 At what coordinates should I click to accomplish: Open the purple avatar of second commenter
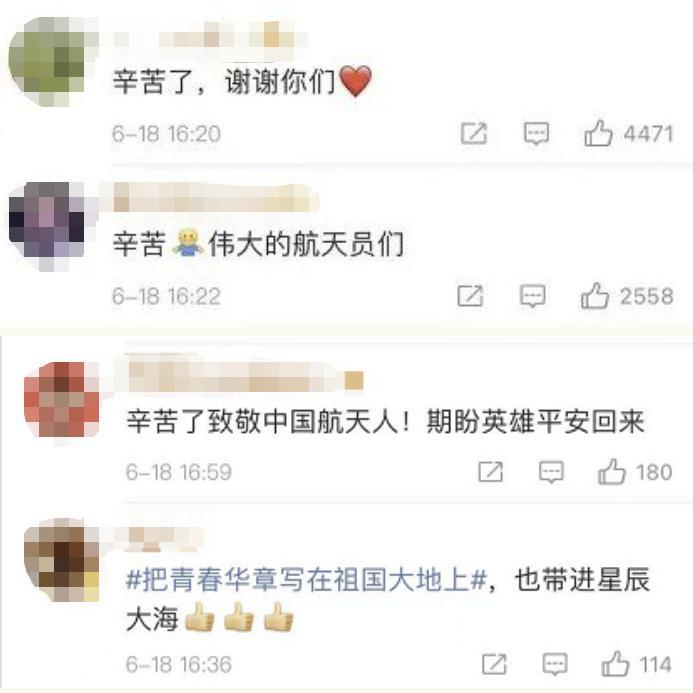pyautogui.click(x=48, y=225)
